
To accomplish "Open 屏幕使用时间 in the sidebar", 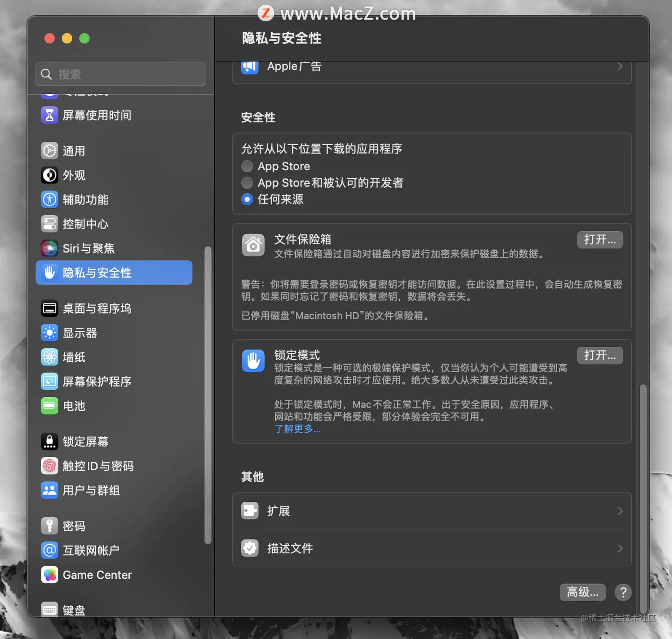I will coord(114,115).
